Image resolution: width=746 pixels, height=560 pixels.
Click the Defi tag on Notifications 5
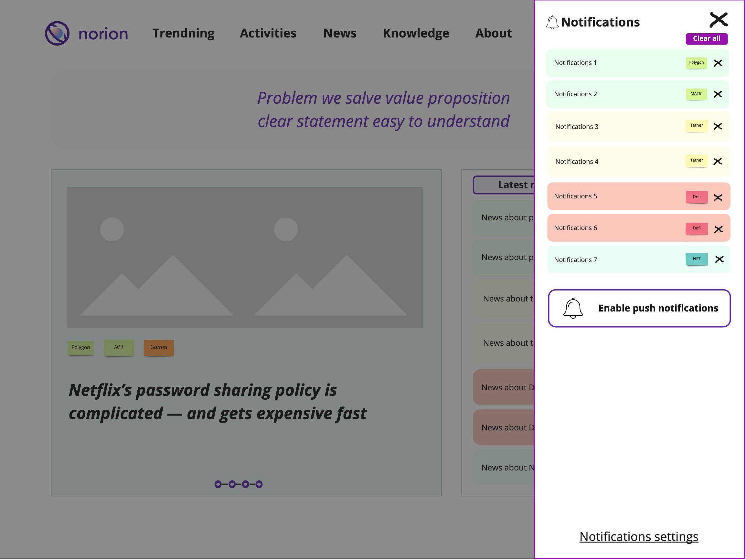[697, 196]
